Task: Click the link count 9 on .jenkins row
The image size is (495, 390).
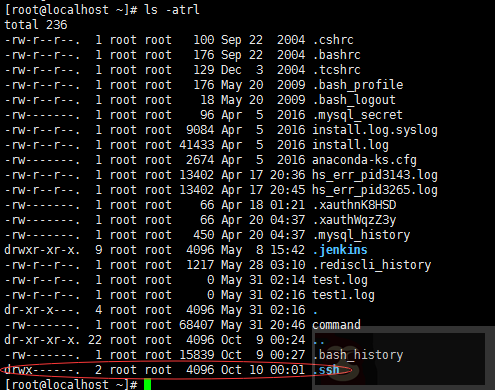Action: 99,250
